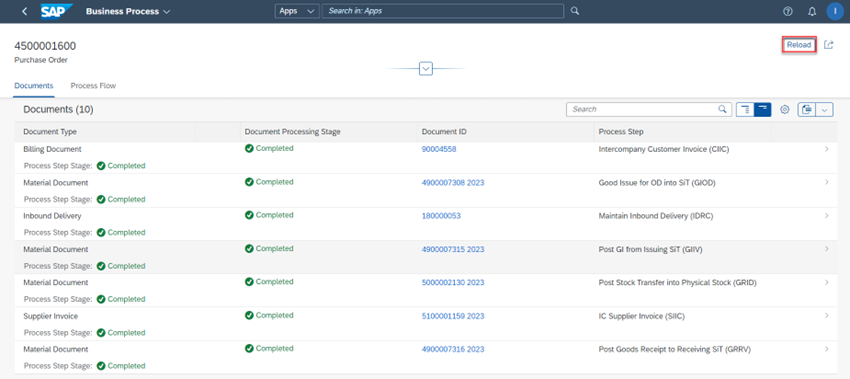Viewport: 850px width, 379px height.
Task: Open the export options dropdown arrow
Action: (x=824, y=110)
